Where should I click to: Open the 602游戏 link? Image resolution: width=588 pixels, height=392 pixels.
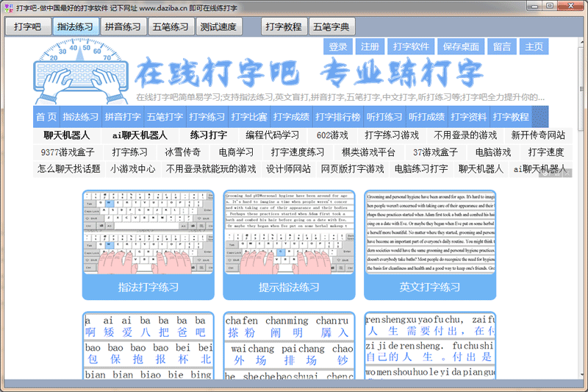point(332,135)
